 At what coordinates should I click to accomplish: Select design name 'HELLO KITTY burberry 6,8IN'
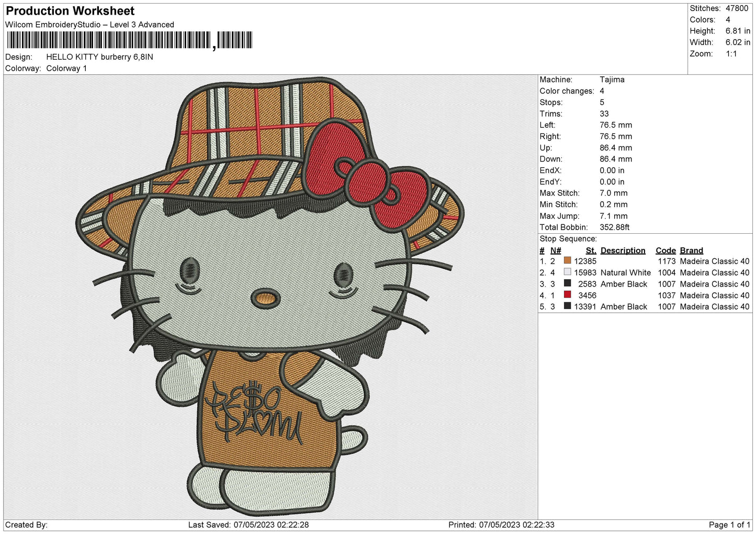99,57
